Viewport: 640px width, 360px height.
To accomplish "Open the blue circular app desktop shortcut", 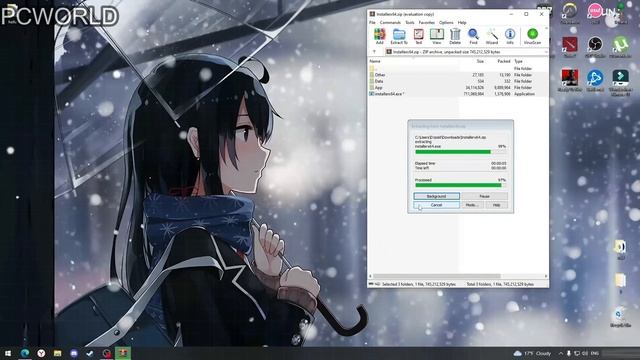I will tap(595, 80).
